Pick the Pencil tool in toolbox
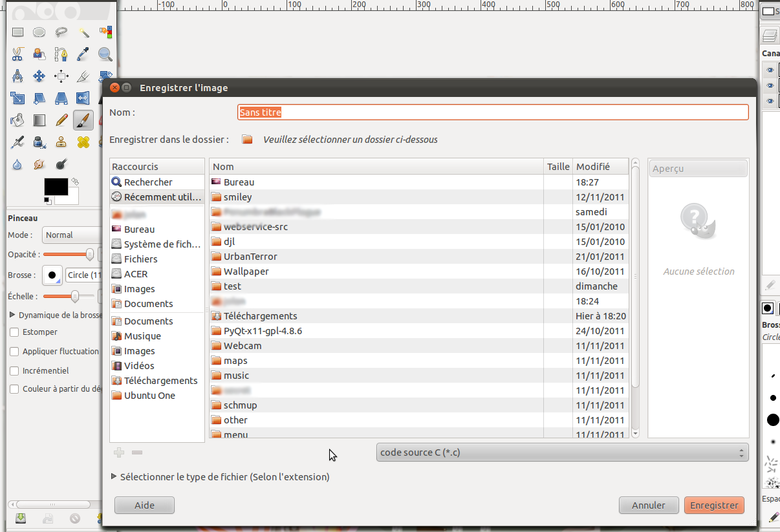Viewport: 780px width, 532px height. 61,120
